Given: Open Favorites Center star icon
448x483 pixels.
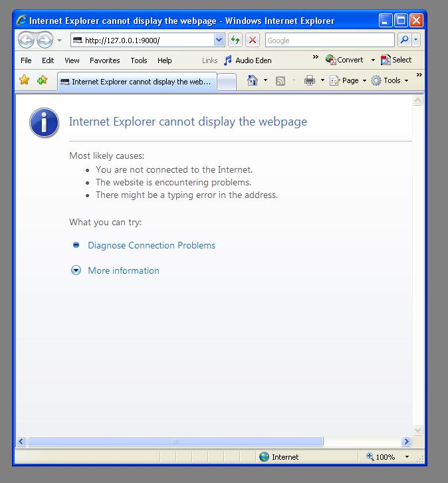Looking at the screenshot, I should 25,80.
